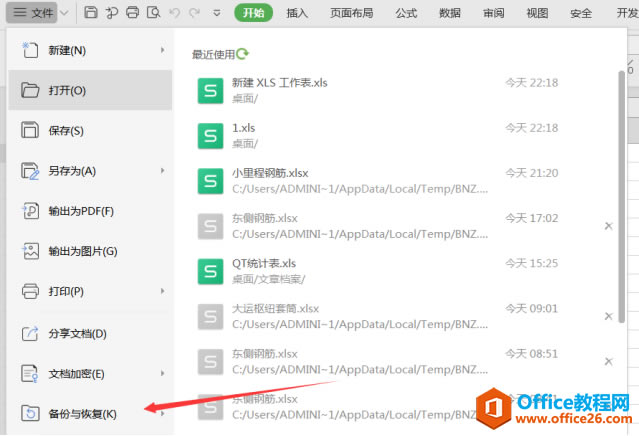Open the 公式 tab
Viewport: 639px width, 436px height.
406,13
